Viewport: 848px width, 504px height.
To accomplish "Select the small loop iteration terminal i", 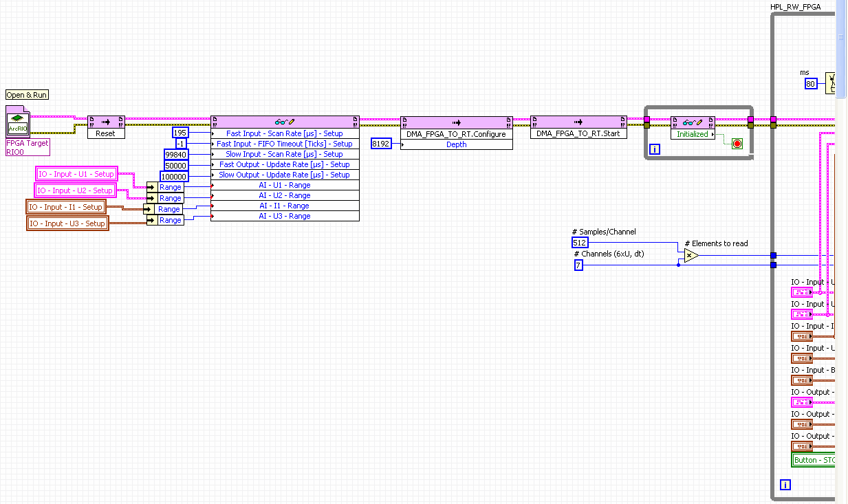I will click(655, 149).
